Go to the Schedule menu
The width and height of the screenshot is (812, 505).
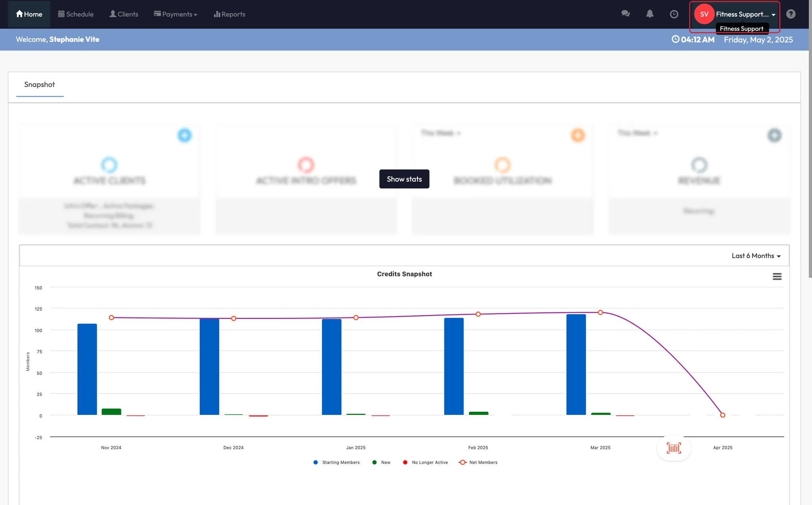pos(76,14)
